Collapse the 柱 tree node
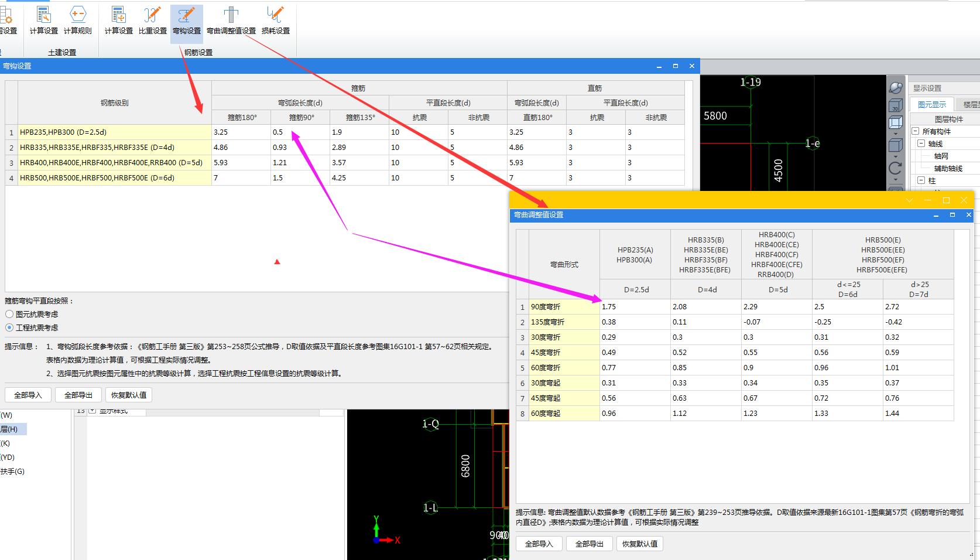The width and height of the screenshot is (980, 560). point(921,180)
